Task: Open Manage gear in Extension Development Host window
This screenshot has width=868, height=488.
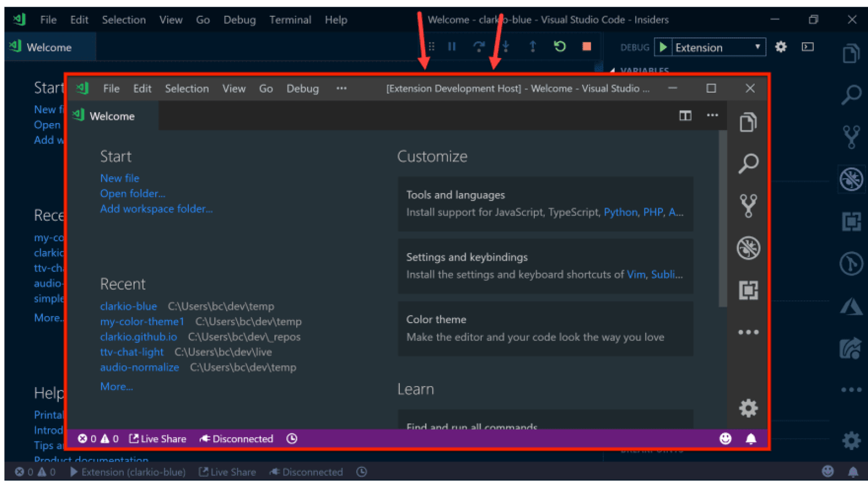Action: (x=748, y=408)
